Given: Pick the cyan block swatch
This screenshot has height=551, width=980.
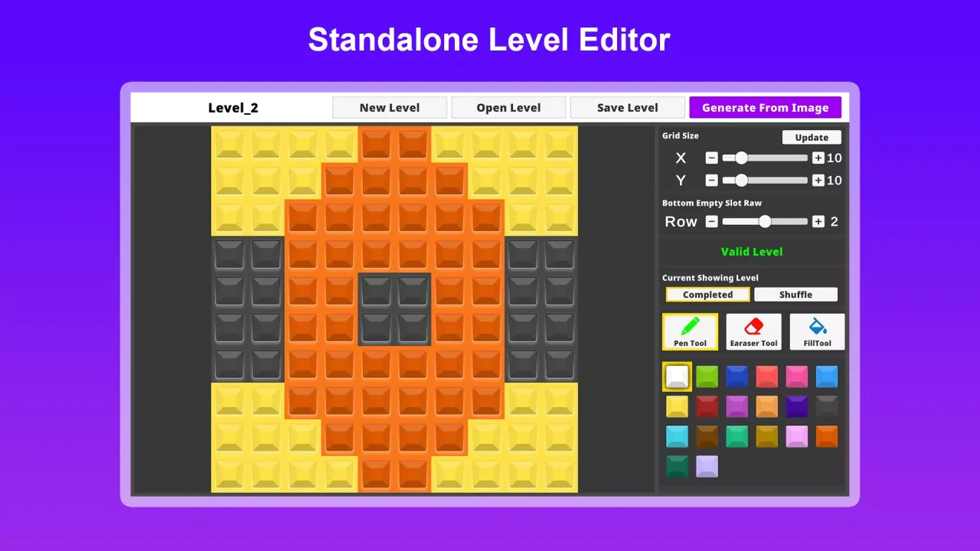Looking at the screenshot, I should pos(677,436).
